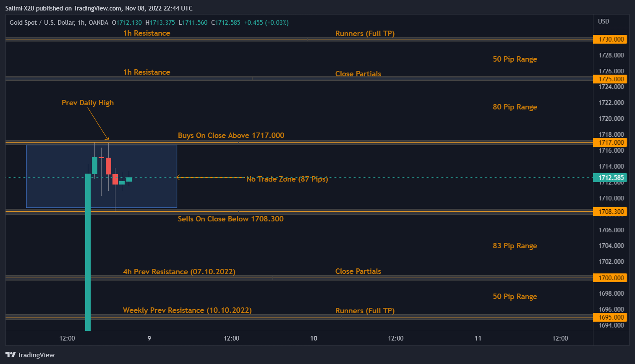Select the 1h Resistance annotation text
Screen dimensions: 635x364
click(146, 33)
